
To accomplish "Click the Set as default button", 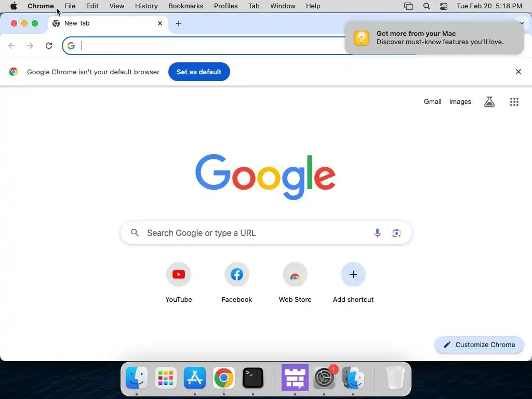I will (199, 72).
